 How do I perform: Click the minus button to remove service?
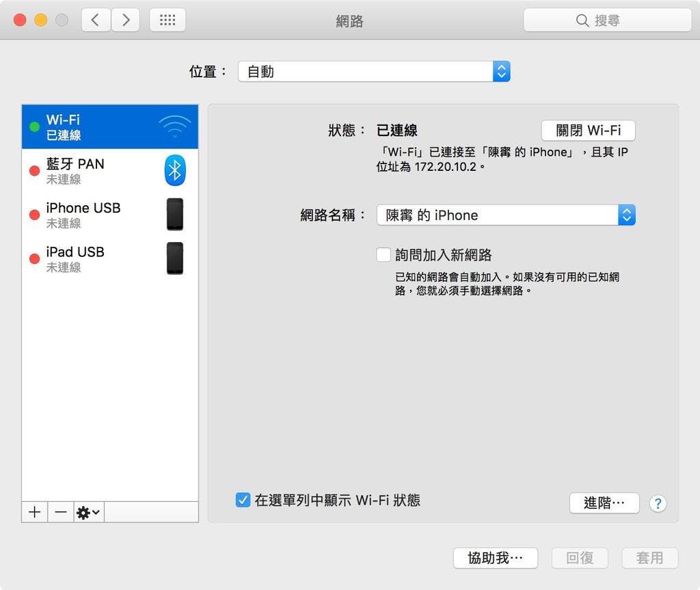61,512
